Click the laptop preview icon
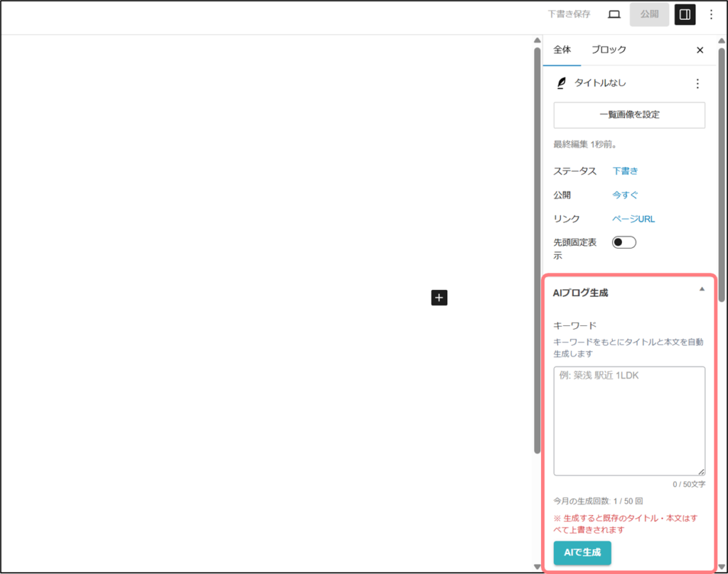 tap(614, 14)
